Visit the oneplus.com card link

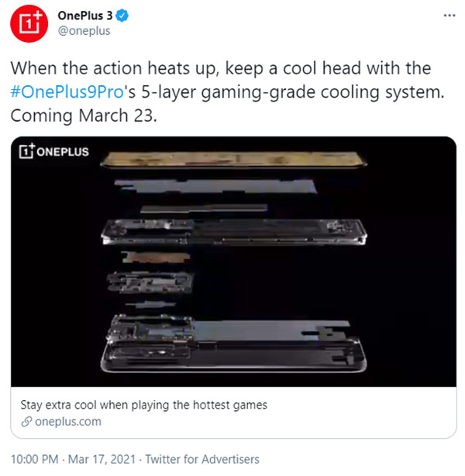[67, 422]
